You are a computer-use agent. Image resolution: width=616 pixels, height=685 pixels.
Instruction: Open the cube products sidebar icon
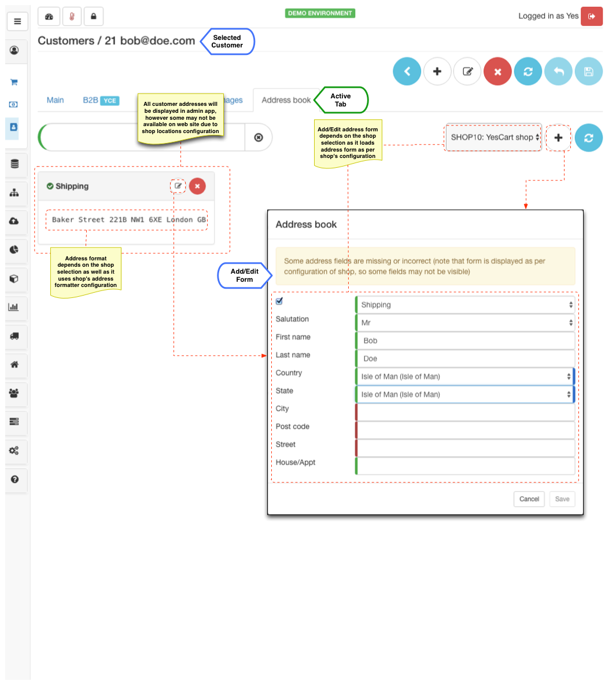pos(14,278)
